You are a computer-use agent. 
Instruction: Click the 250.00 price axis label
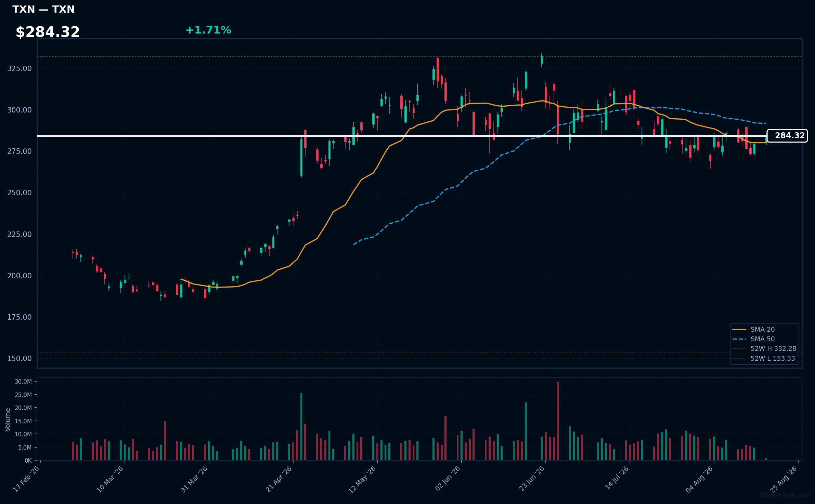[20, 193]
